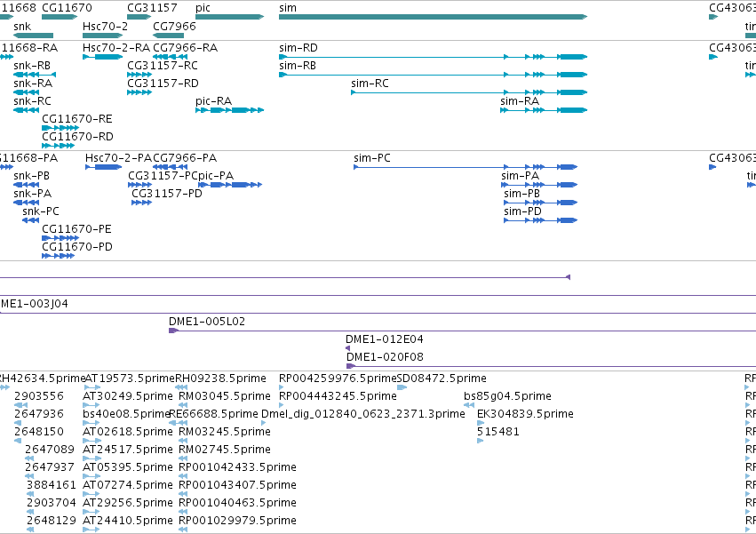Click the RP001040463.5prime EST

(x=183, y=512)
